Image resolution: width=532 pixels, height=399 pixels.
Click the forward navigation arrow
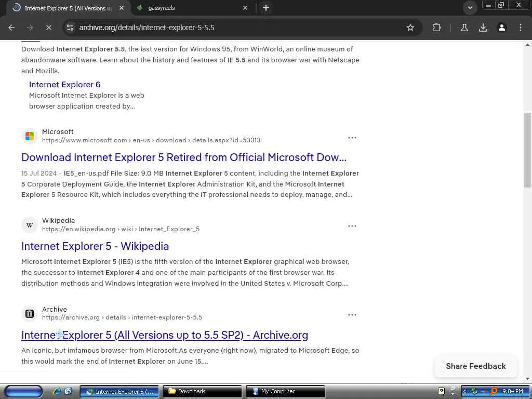click(x=30, y=28)
